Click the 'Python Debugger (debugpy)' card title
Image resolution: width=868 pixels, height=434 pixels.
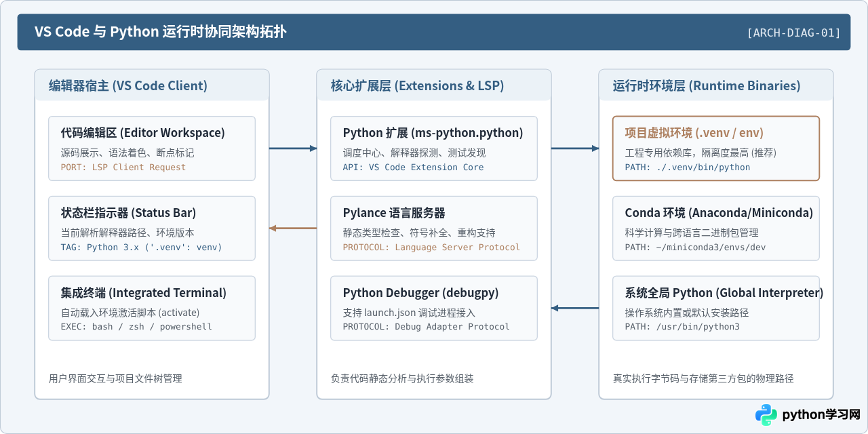[420, 293]
